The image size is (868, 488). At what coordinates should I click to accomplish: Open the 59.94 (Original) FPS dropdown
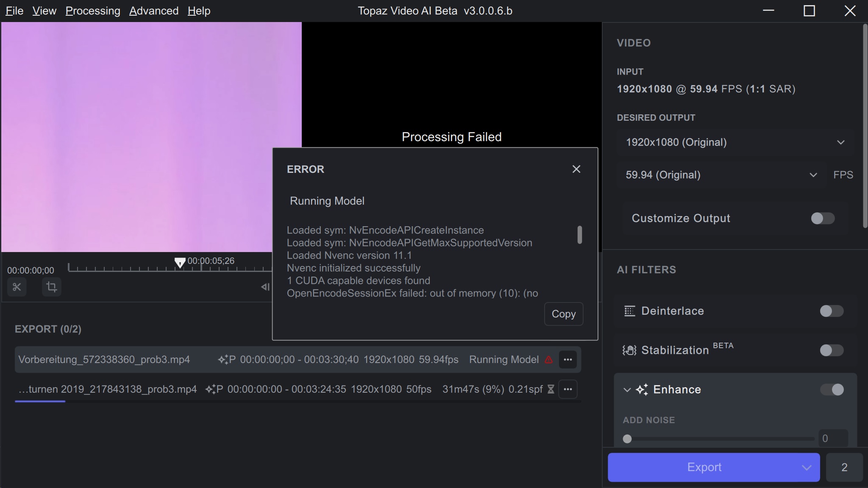[x=721, y=175]
